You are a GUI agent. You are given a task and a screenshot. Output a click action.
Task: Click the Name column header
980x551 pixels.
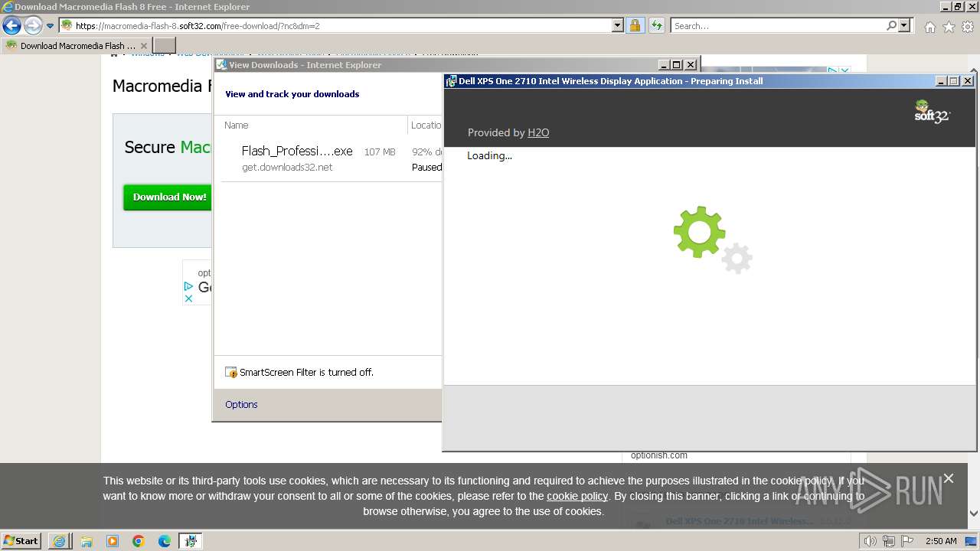click(x=236, y=125)
